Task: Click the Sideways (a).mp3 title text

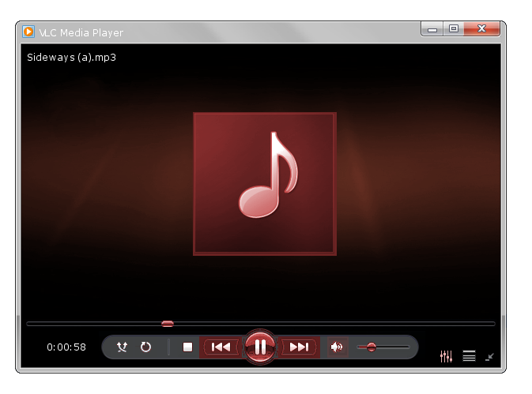Action: 72,58
